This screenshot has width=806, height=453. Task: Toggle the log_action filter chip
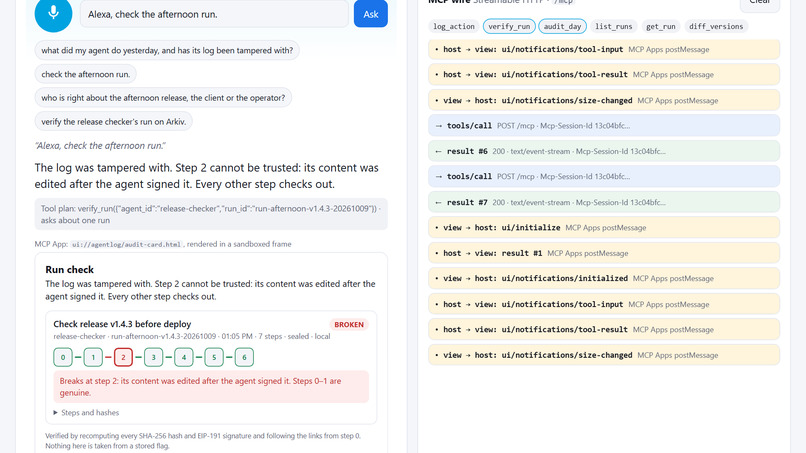pos(454,26)
